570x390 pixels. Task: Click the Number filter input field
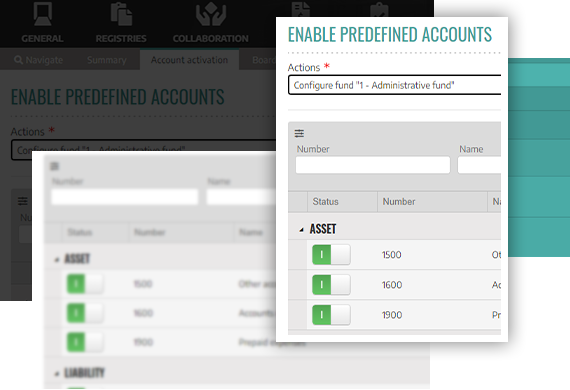(373, 165)
